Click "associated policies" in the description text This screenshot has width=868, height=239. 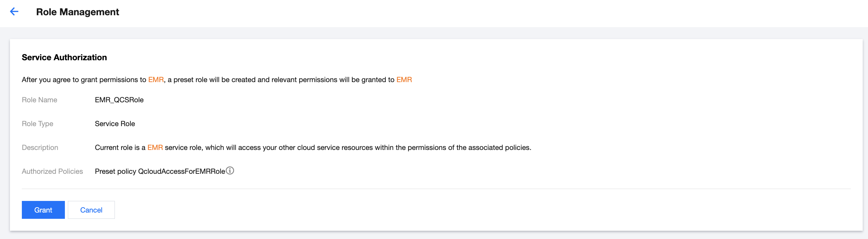point(499,148)
